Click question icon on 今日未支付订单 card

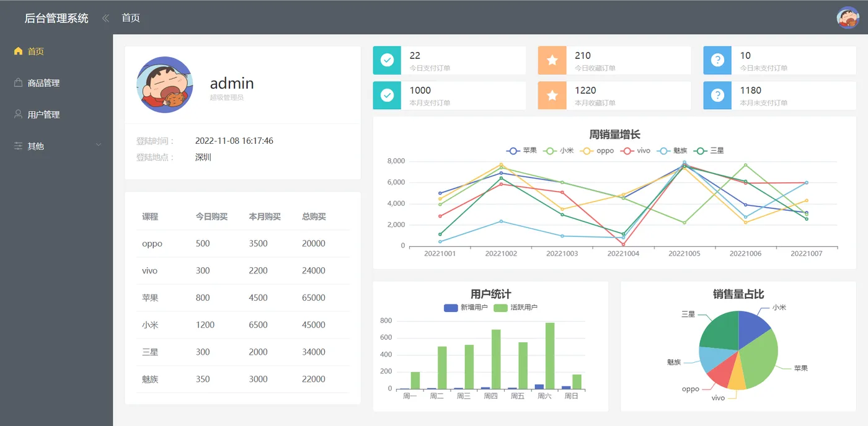pyautogui.click(x=717, y=60)
